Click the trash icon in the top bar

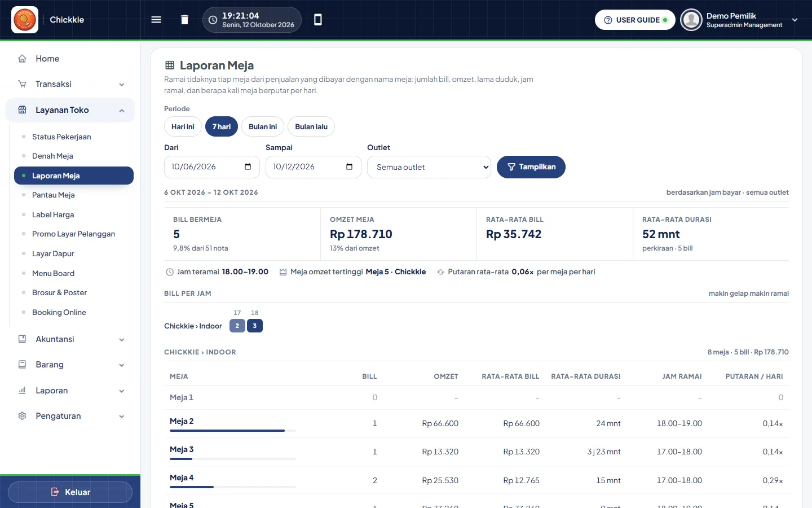tap(184, 20)
